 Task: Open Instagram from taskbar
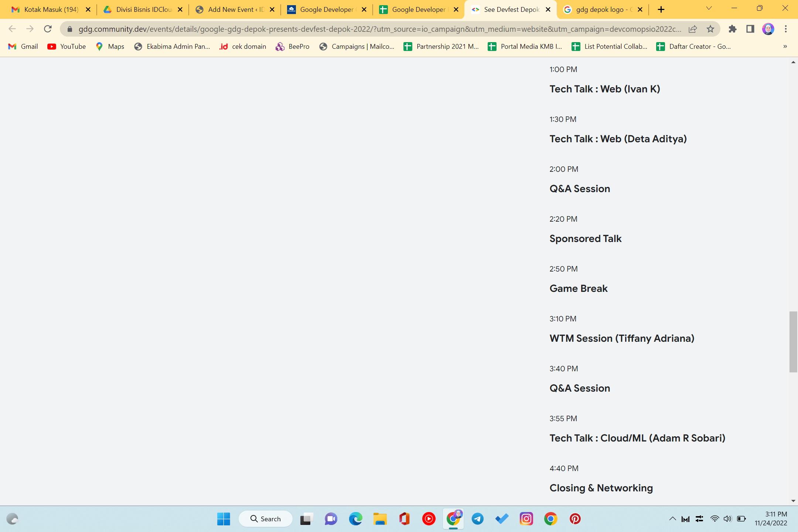[x=526, y=519]
